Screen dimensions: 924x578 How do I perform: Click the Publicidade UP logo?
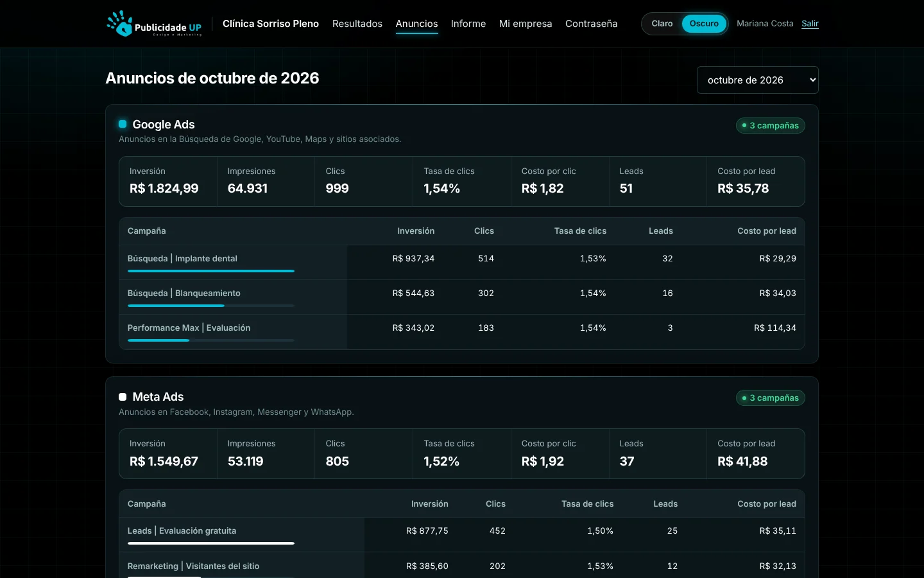[154, 24]
